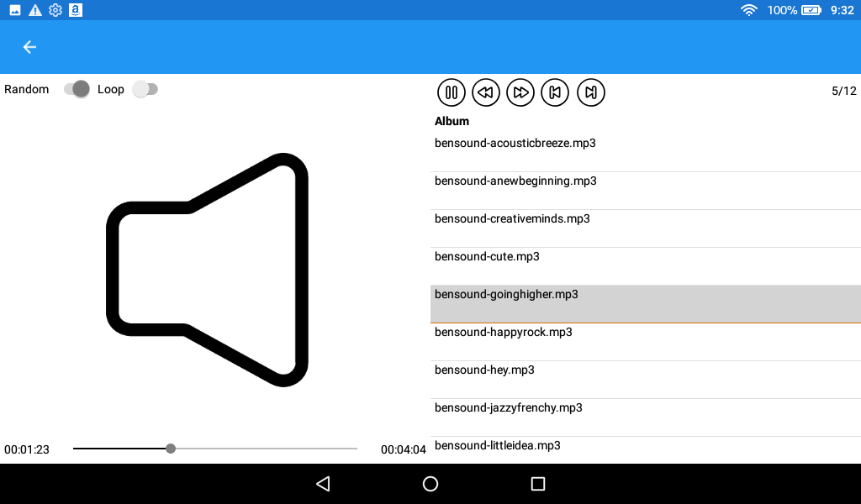Play bensound-acousticbreeze.mp3
The image size is (861, 504).
(646, 153)
